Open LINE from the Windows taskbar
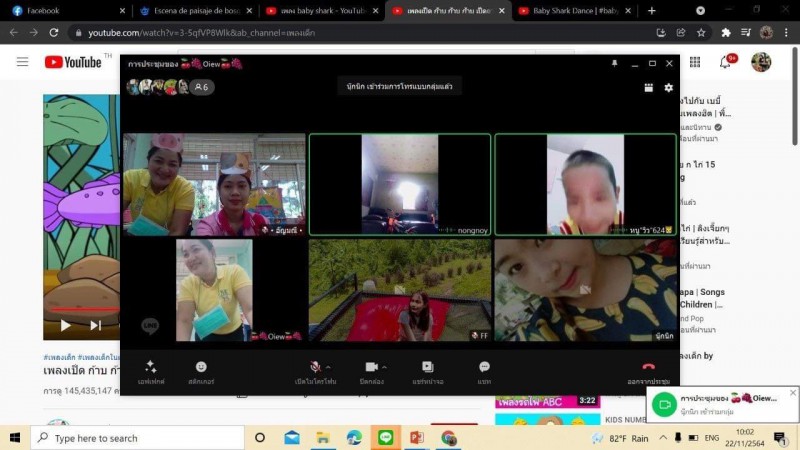 pyautogui.click(x=385, y=438)
